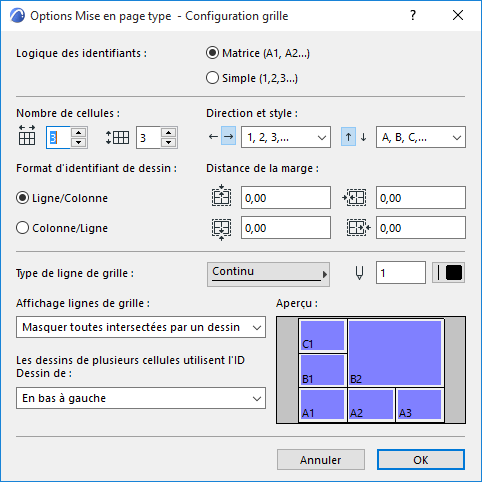This screenshot has height=482, width=482.
Task: Click the help question mark icon
Action: point(413,15)
